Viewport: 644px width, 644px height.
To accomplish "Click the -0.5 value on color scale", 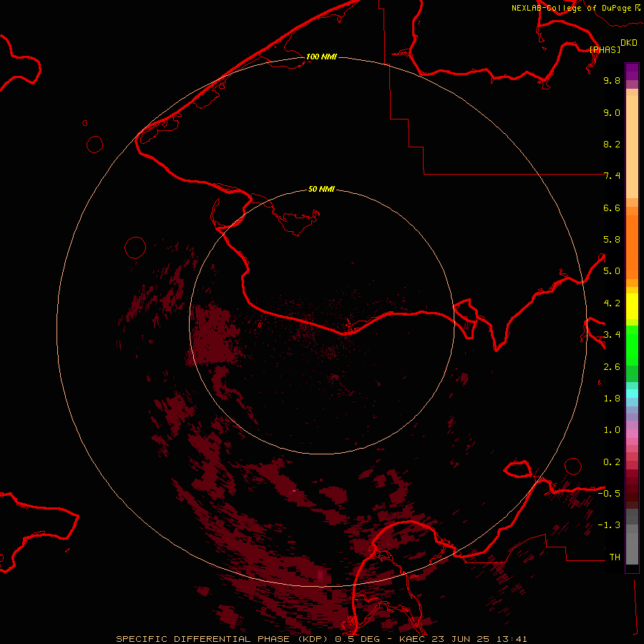I will tap(609, 494).
